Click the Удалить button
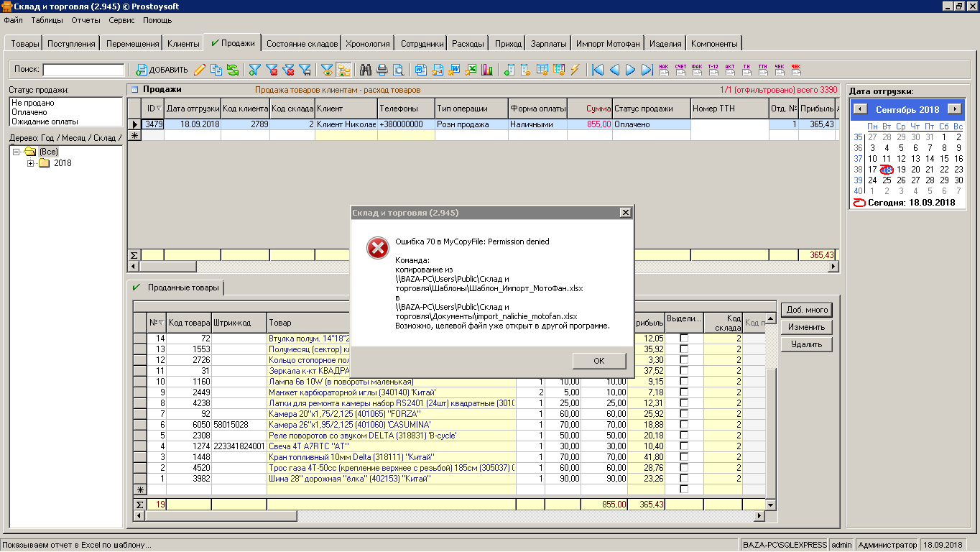 pos(806,344)
